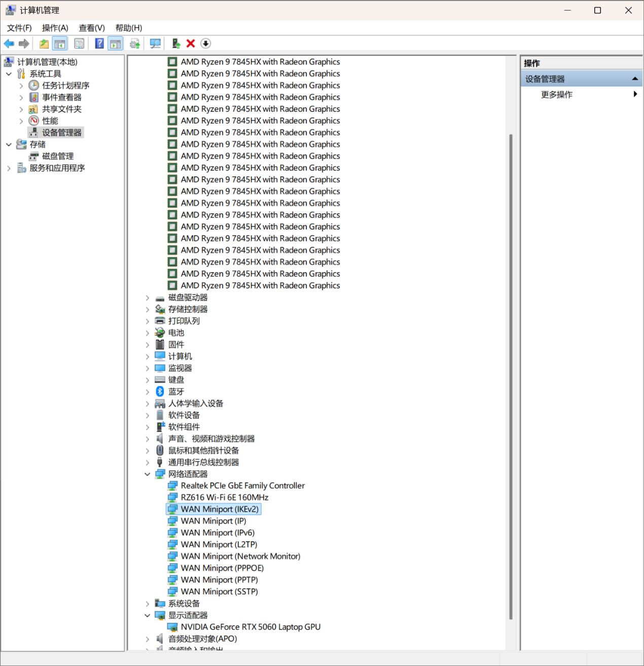Select 磁盘管理 in the left tree
This screenshot has width=644, height=666.
point(58,156)
